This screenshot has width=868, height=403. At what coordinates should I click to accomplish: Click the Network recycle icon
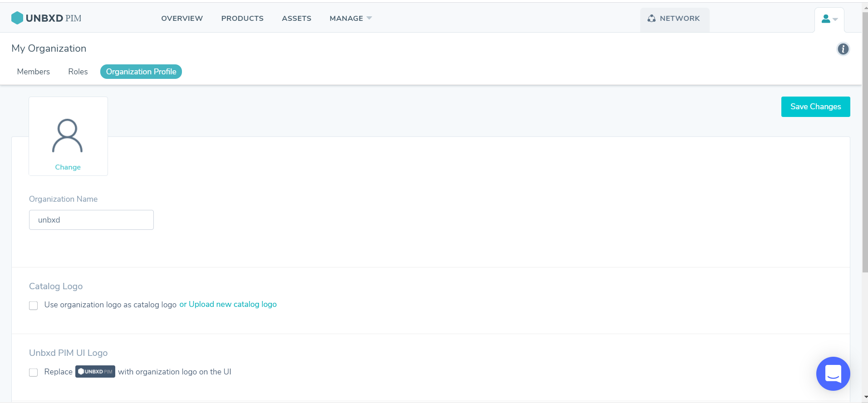pyautogui.click(x=652, y=19)
